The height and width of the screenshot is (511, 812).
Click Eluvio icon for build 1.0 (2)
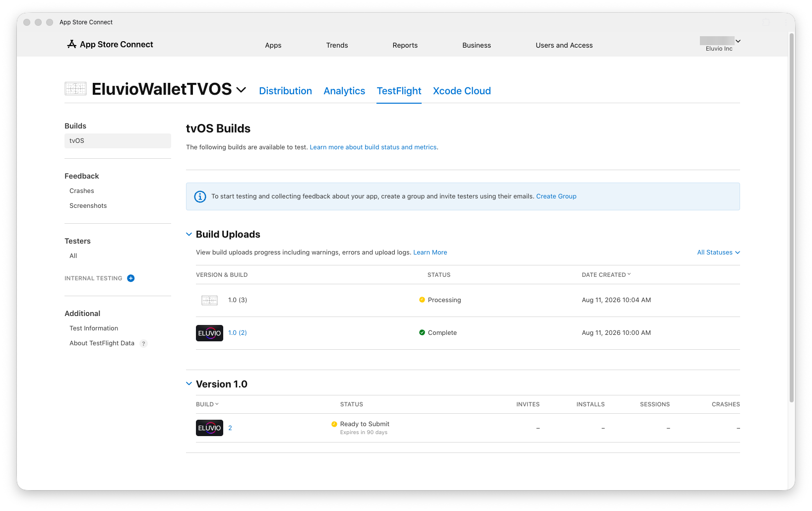coord(209,333)
